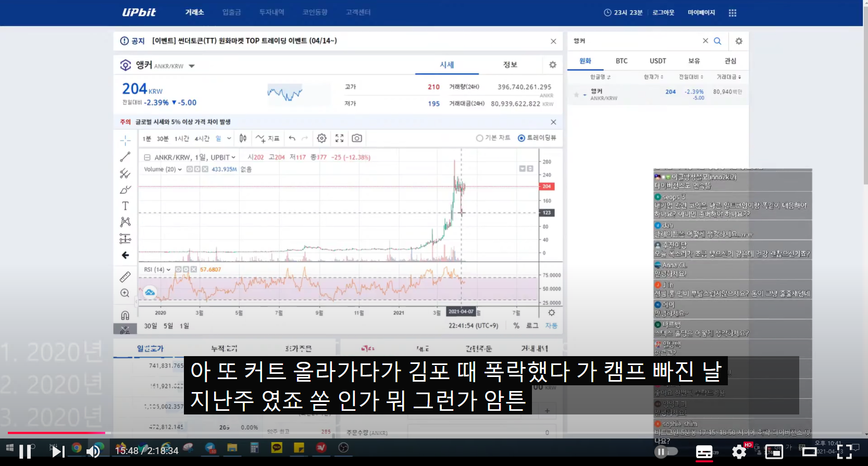Toggle YouTube autoplay switch
This screenshot has width=868, height=466.
tap(666, 451)
